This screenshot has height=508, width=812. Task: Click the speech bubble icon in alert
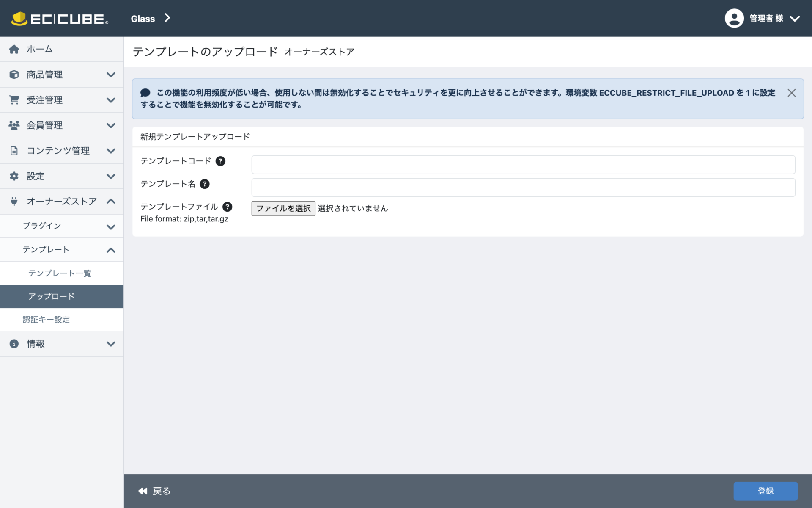click(x=145, y=93)
